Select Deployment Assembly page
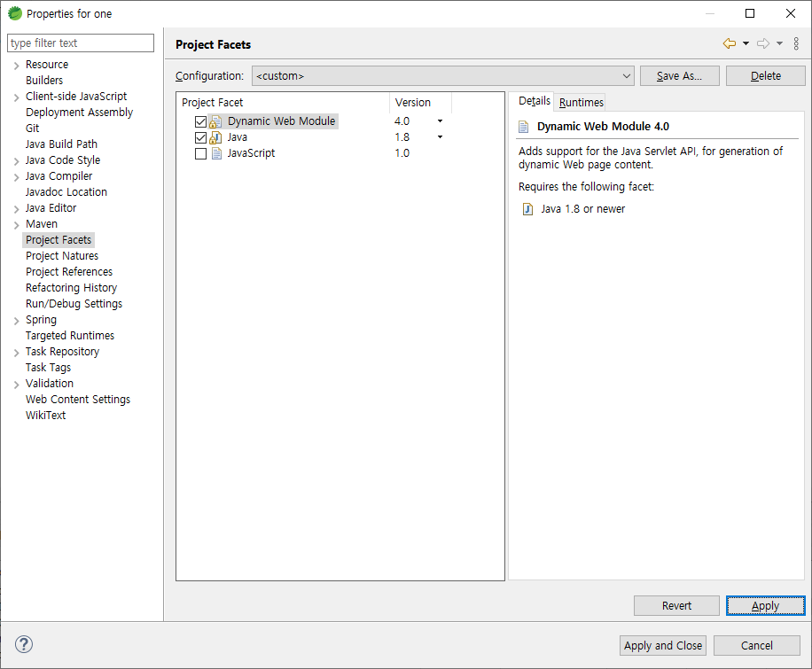 tap(79, 113)
